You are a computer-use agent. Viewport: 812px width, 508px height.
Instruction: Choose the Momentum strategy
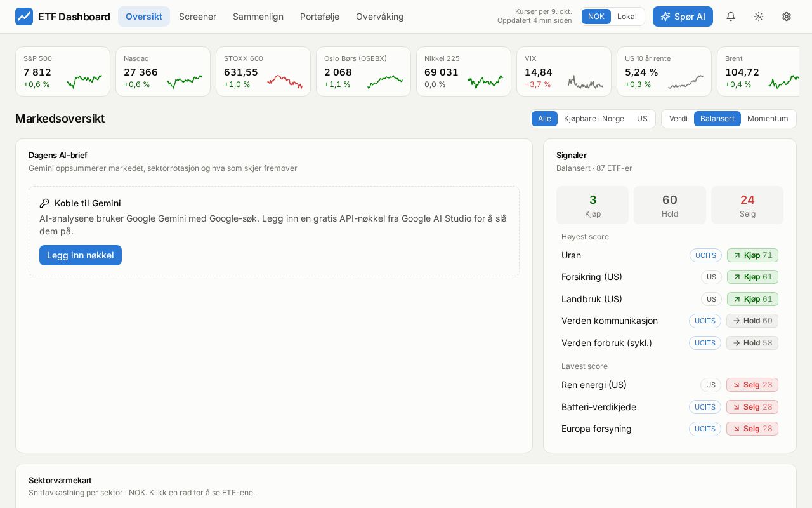tap(768, 119)
